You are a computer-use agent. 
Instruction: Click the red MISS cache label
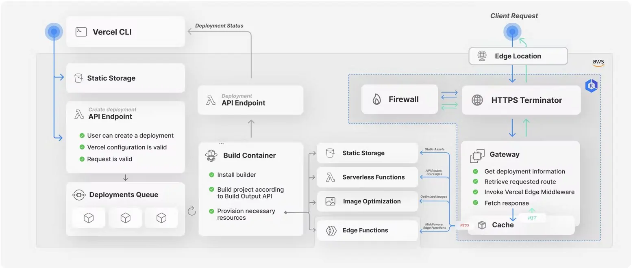point(465,225)
